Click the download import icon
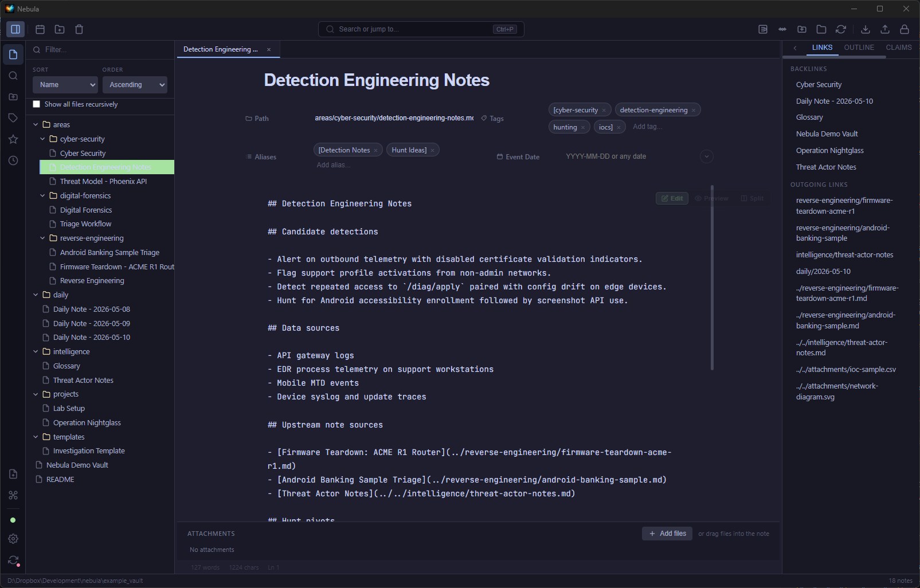This screenshot has height=588, width=920. click(866, 29)
